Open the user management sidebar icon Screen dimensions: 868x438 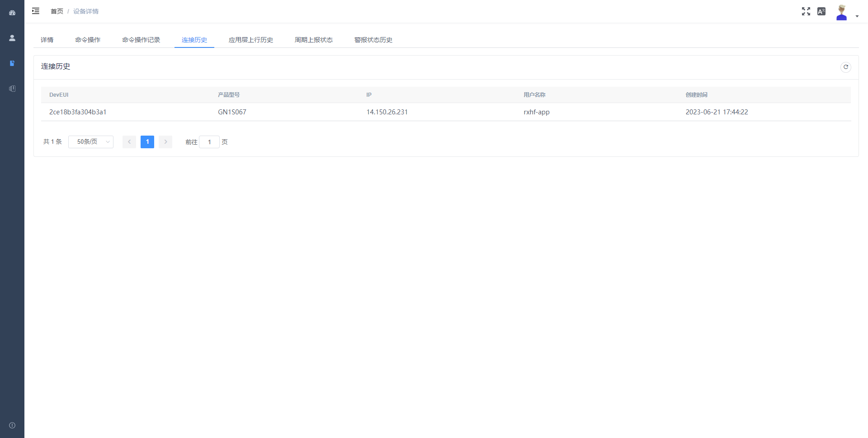coord(12,38)
